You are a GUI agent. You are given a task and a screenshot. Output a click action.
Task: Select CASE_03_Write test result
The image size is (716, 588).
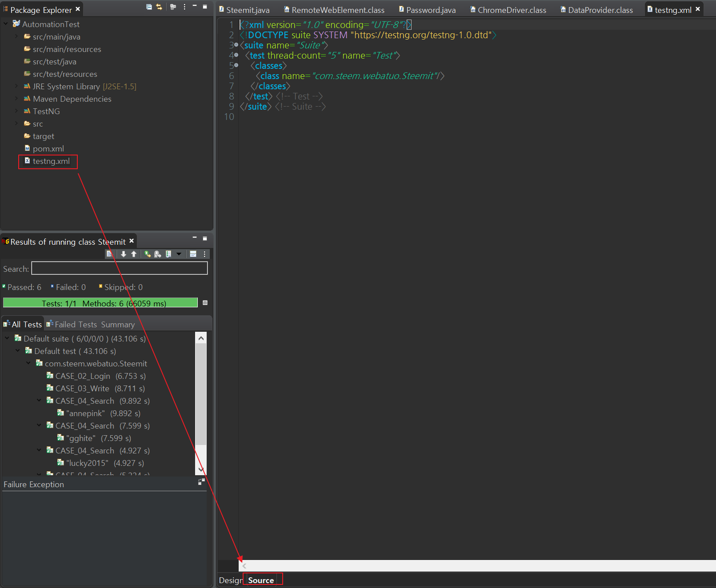pyautogui.click(x=96, y=388)
